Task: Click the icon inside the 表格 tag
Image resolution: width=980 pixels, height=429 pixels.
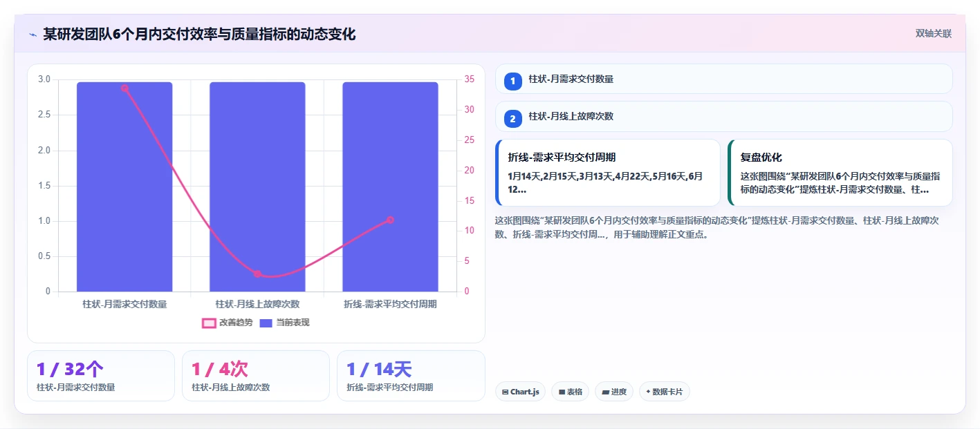Action: pos(562,392)
